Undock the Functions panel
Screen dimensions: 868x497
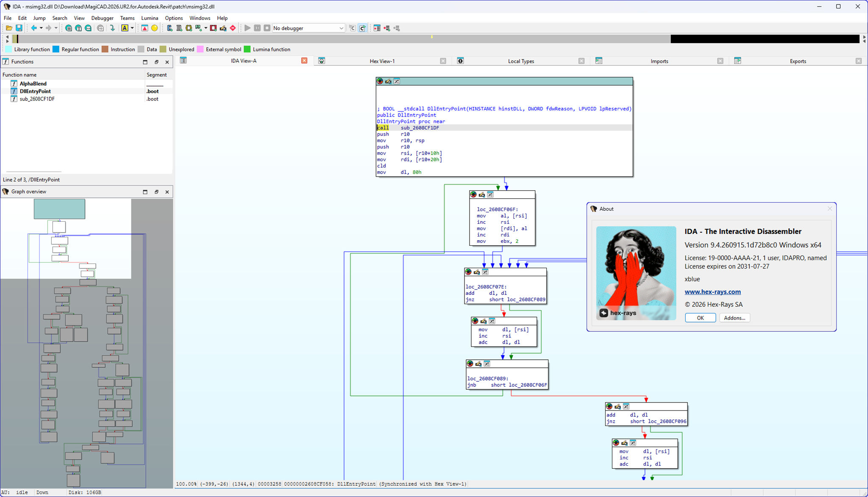[x=156, y=62]
